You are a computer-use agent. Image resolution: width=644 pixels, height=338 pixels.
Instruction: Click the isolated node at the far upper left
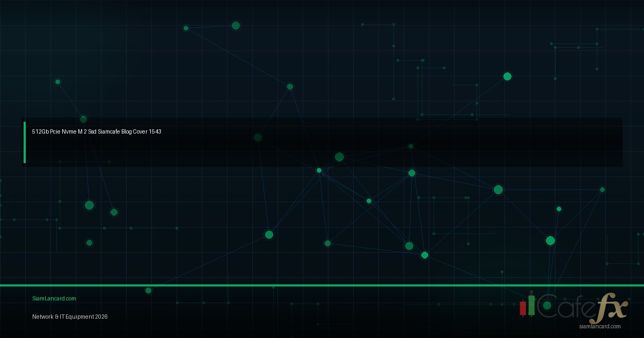(57, 82)
